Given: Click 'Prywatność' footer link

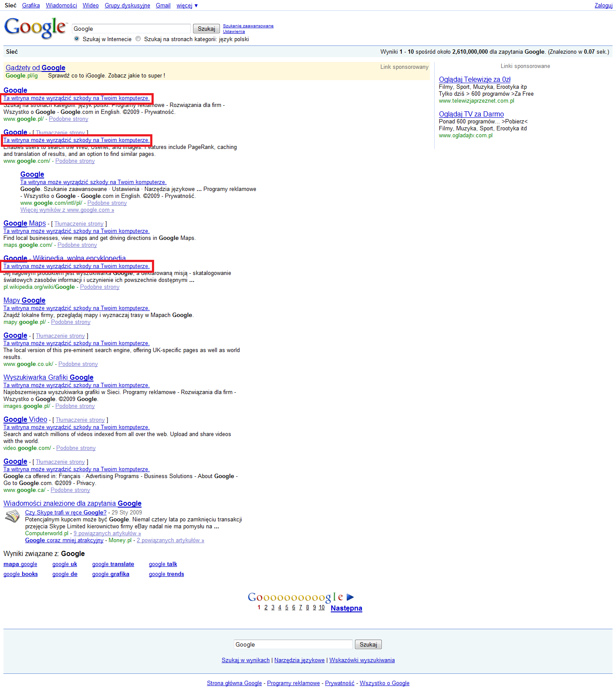Looking at the screenshot, I should (340, 683).
